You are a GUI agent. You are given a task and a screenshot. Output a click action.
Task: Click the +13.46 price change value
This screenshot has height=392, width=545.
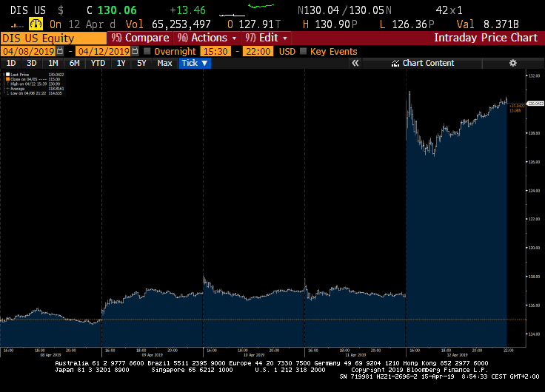pyautogui.click(x=187, y=10)
